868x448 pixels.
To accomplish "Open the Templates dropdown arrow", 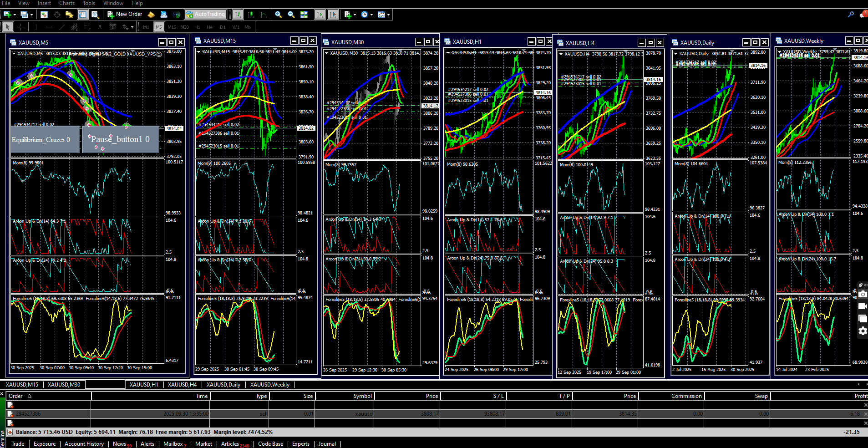I will [x=388, y=15].
